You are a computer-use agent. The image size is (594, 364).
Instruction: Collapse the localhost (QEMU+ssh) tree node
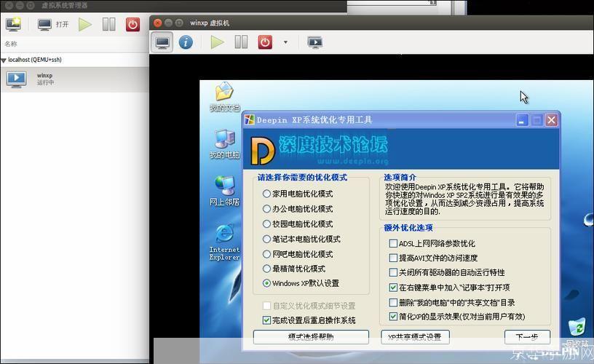tap(4, 60)
